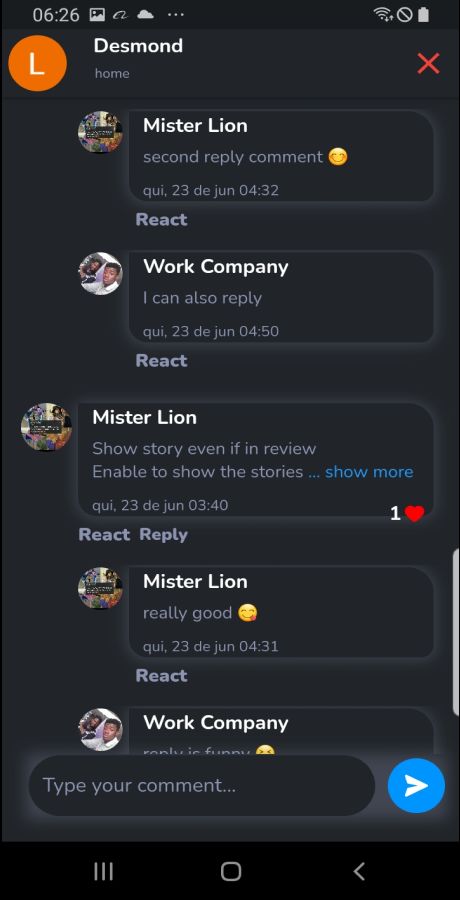
Task: Reply to 'Show story even if in review'
Action: pos(164,534)
